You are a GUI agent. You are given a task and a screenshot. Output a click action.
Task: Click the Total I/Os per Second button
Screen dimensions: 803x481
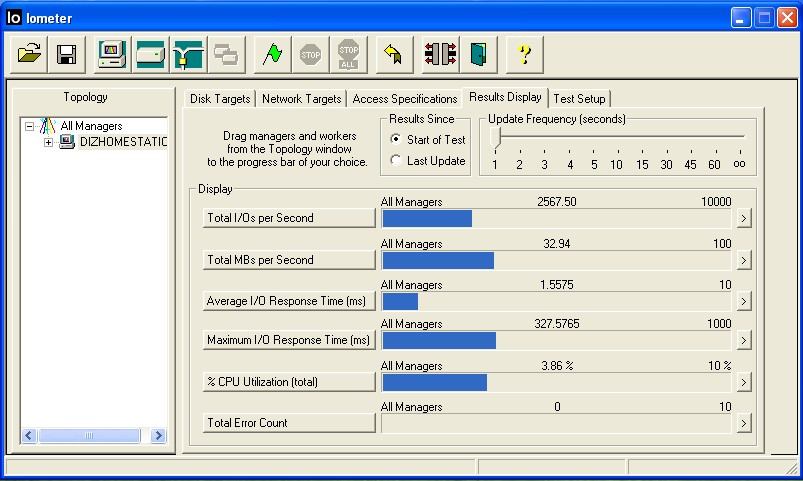point(289,218)
